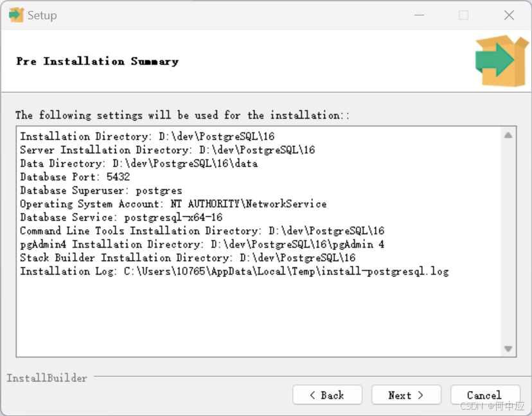Select the 'Data Directory' line
This screenshot has width=532, height=416.
[139, 164]
